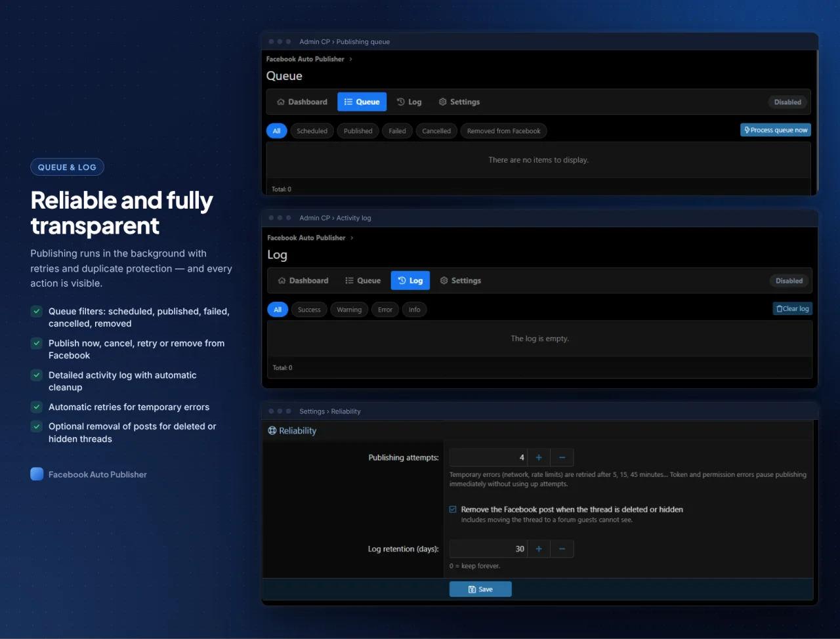Decrease Publishing attempts with minus

(x=562, y=457)
